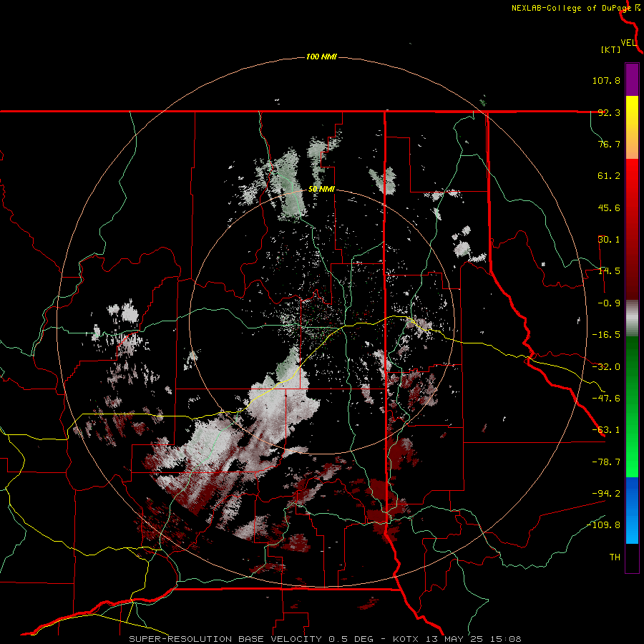Click the 45.6 value on the scale
Viewport: 644px width, 644px height.
coord(609,208)
